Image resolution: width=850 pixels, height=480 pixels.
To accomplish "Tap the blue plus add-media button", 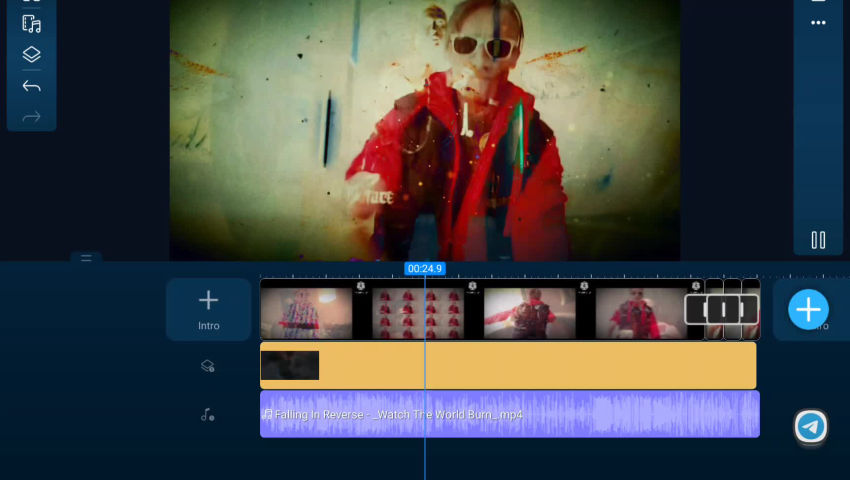I will coord(808,309).
